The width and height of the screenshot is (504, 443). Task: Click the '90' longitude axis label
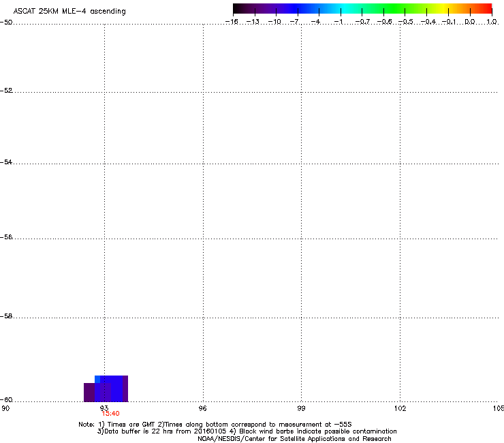pos(5,408)
